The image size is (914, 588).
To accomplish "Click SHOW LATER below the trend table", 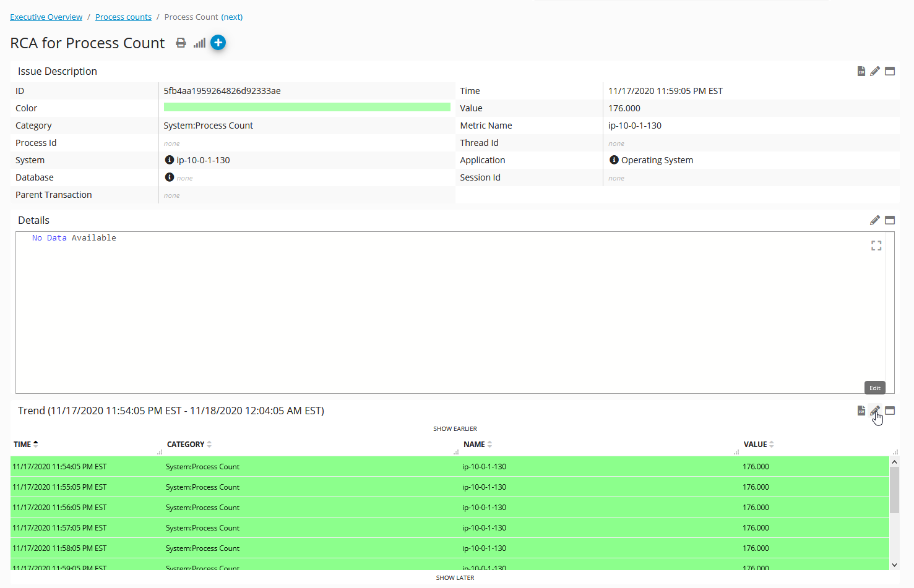I will point(455,578).
